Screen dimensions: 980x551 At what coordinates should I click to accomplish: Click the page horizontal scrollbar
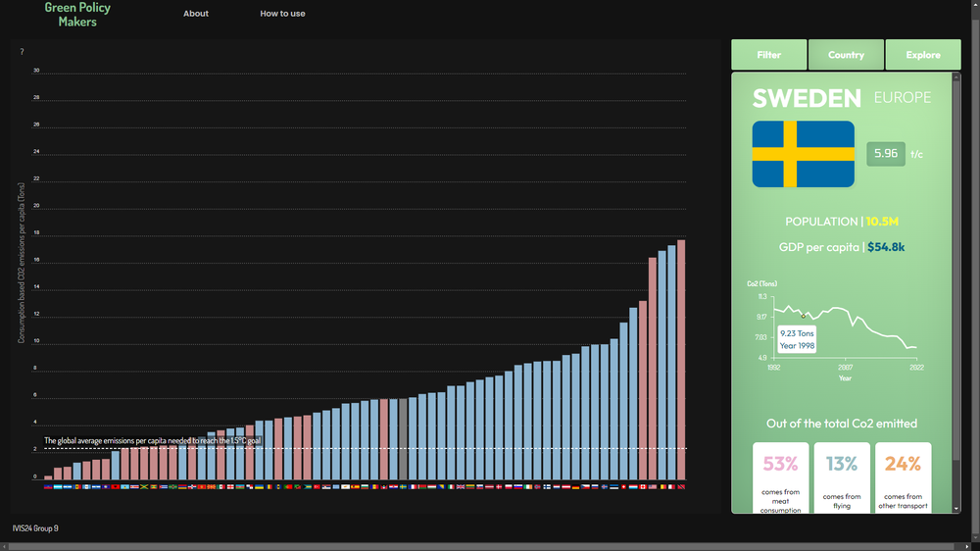[487, 547]
